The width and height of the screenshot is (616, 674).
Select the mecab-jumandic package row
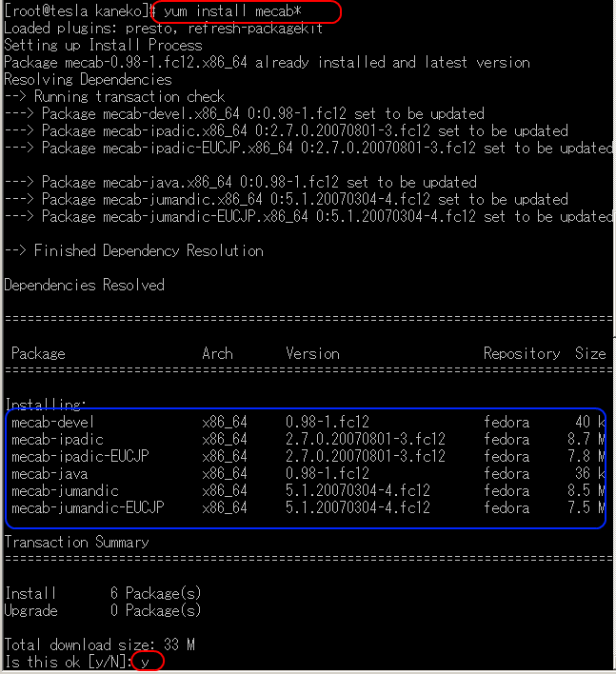308,491
